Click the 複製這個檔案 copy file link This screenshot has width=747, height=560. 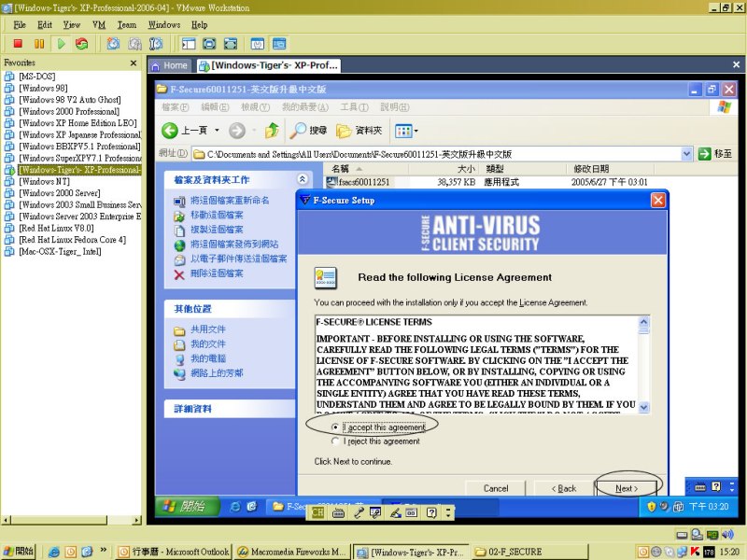tap(217, 230)
